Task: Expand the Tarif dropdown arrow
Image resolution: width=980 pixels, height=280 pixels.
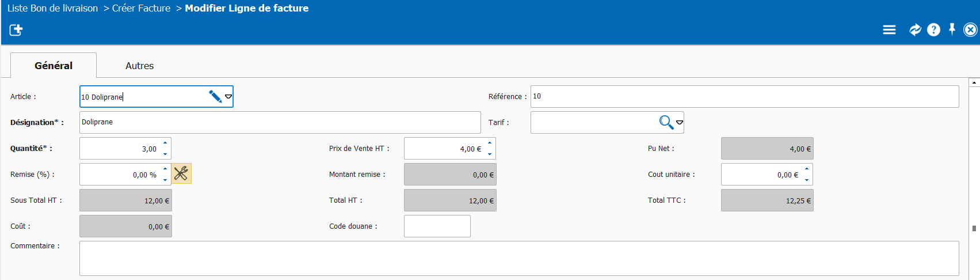Action: pyautogui.click(x=680, y=123)
